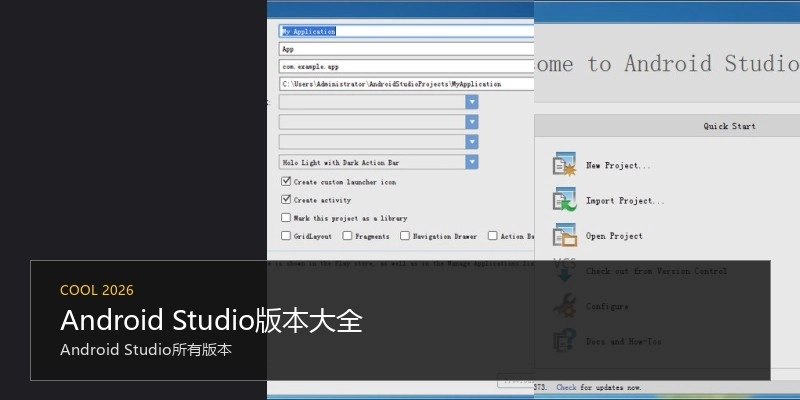
Task: Click the Open Project folder icon
Action: click(x=564, y=235)
